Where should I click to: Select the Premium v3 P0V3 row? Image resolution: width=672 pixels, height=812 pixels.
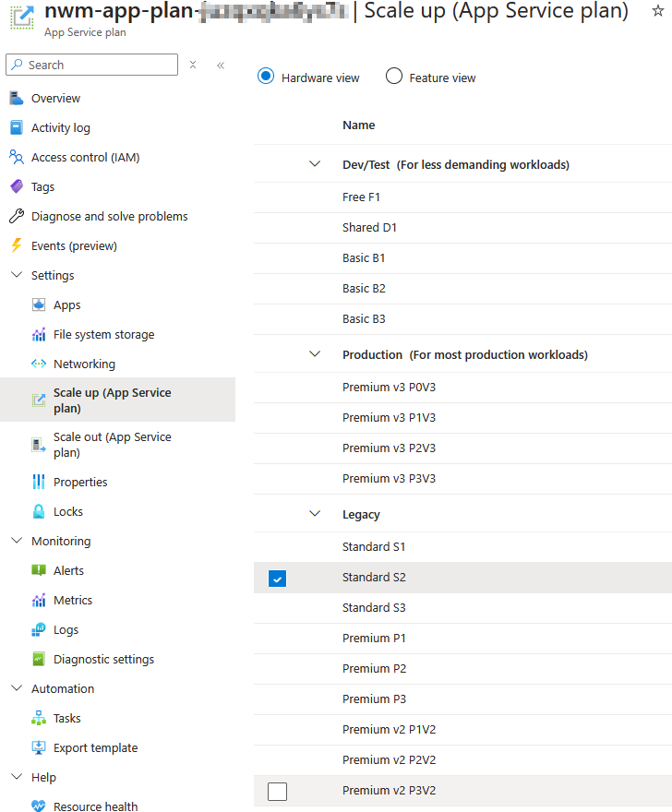(x=462, y=388)
